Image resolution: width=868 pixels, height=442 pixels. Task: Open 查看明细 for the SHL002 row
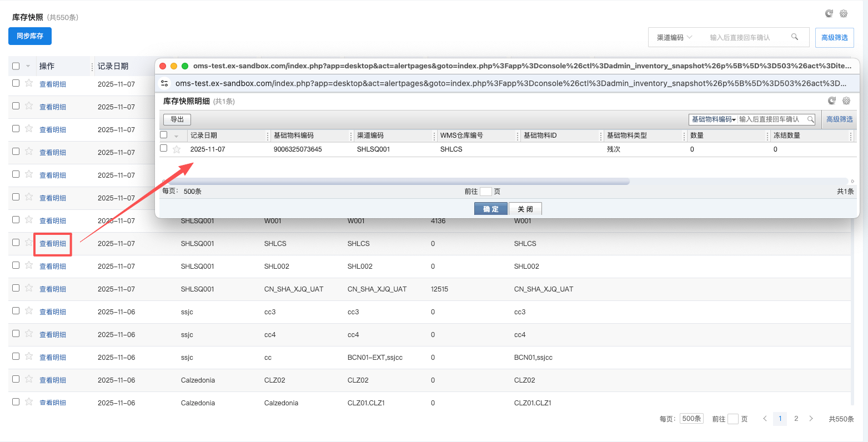point(53,267)
